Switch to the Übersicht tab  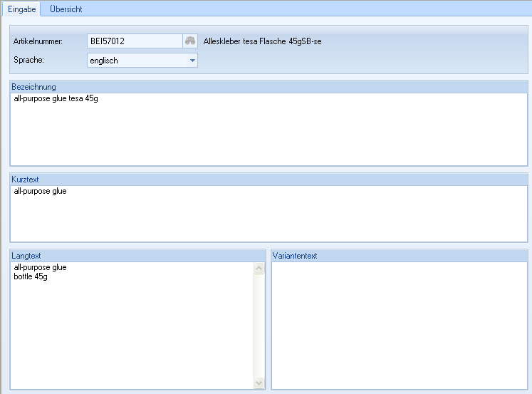coord(66,9)
